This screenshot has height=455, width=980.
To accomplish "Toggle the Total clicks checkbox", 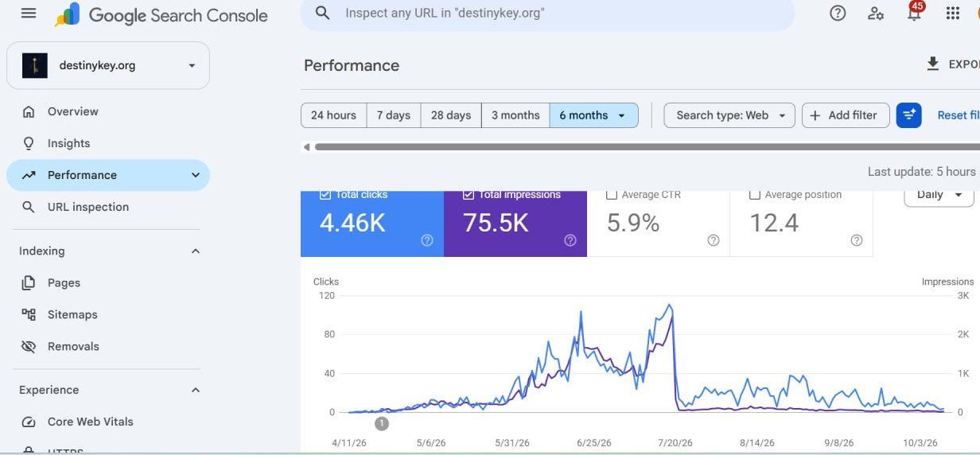I will 325,194.
